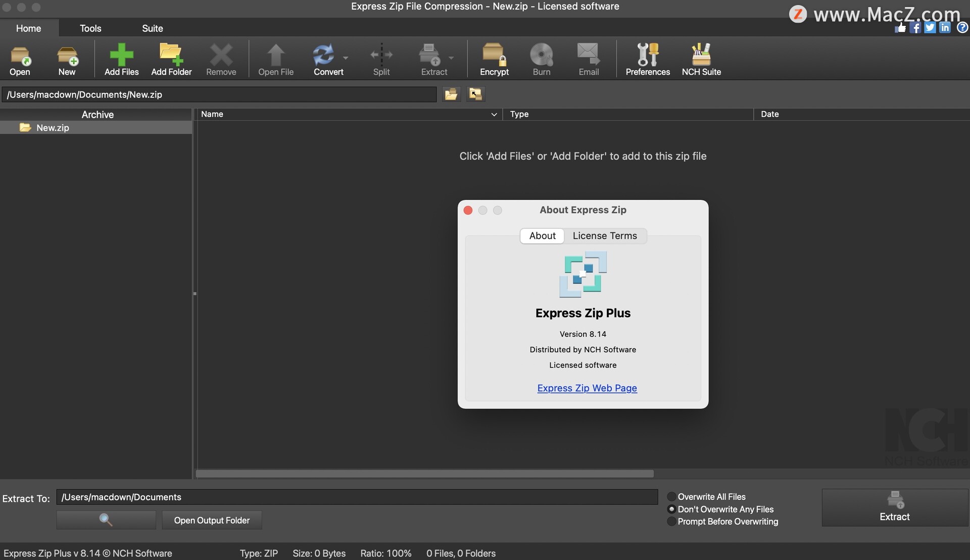Click the Suite menu item
970x560 pixels.
[153, 27]
